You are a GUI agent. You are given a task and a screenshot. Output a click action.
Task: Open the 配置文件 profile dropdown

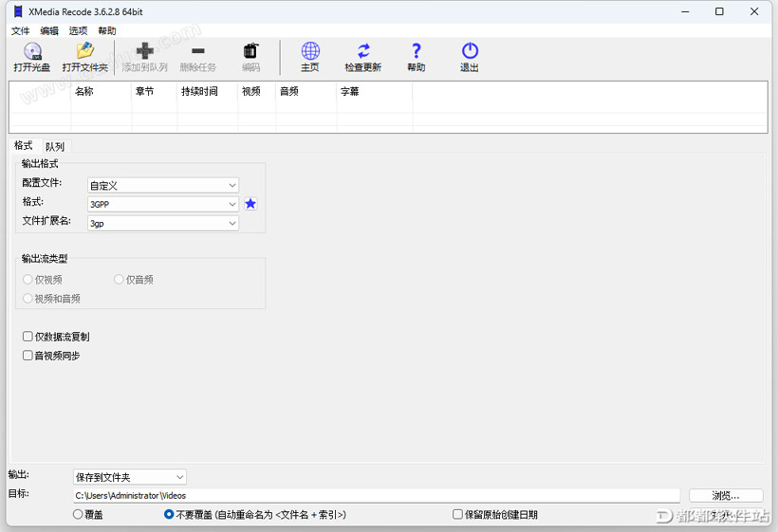(x=163, y=186)
